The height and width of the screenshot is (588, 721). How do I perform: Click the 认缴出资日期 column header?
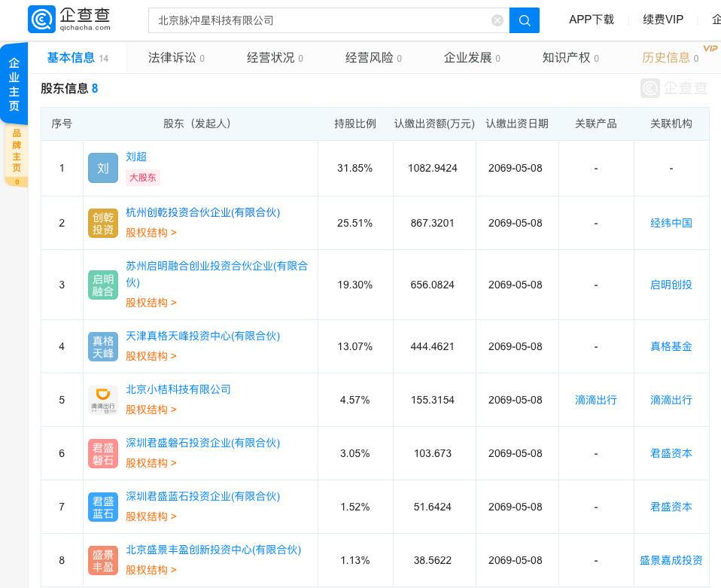(517, 123)
